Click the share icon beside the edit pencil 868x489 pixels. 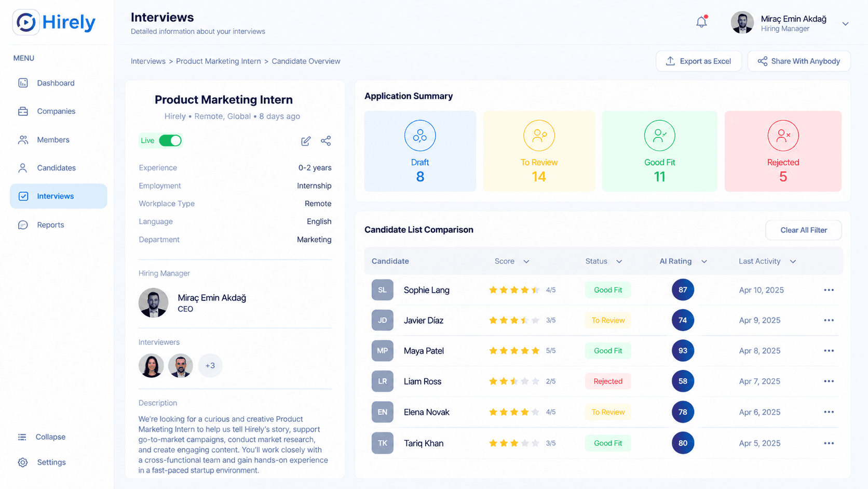tap(325, 141)
